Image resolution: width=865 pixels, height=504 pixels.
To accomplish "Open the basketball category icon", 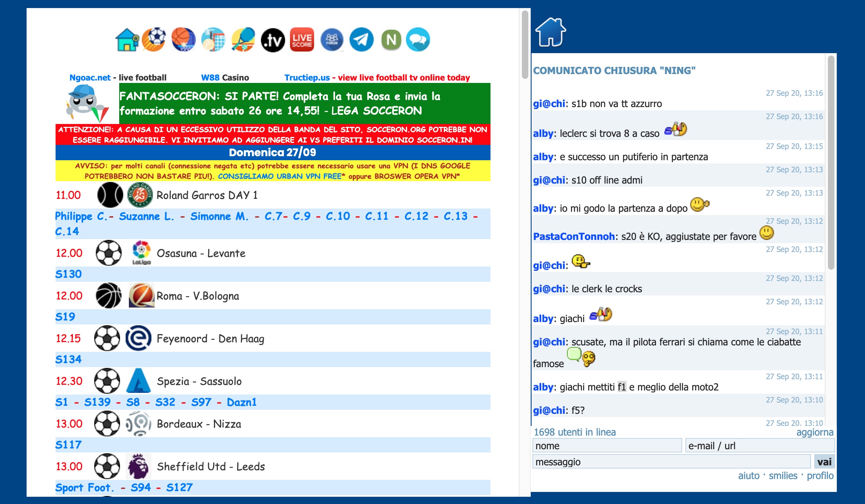I will pos(183,40).
